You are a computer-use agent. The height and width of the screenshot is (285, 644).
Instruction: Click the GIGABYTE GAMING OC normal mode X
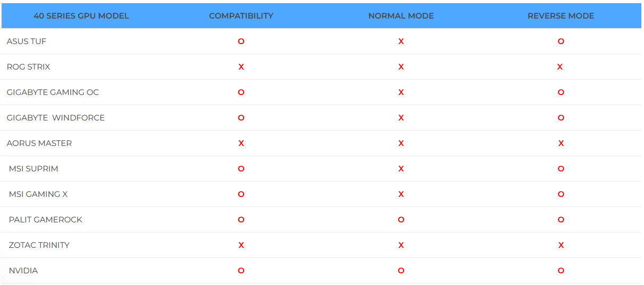tap(401, 92)
